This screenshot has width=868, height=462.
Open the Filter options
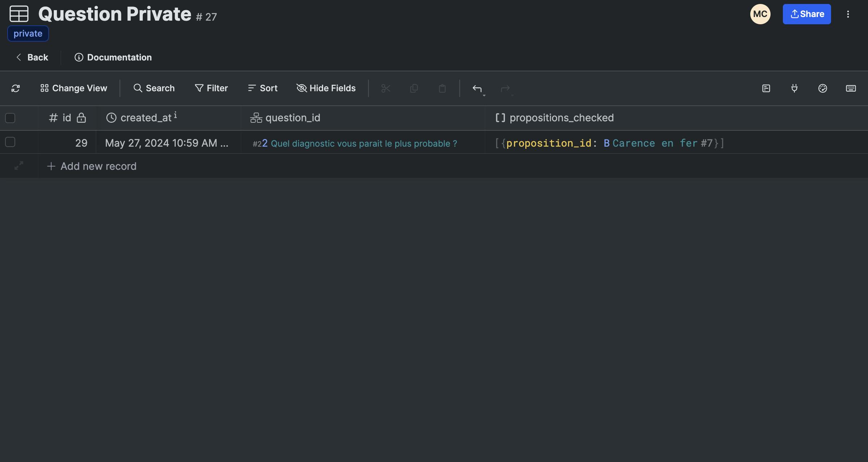(211, 88)
